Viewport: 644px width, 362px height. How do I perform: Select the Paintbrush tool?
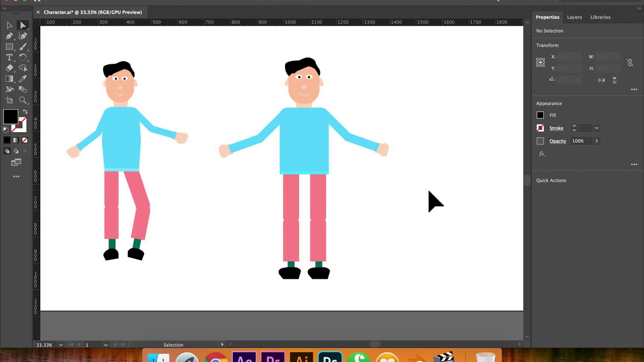tap(23, 47)
